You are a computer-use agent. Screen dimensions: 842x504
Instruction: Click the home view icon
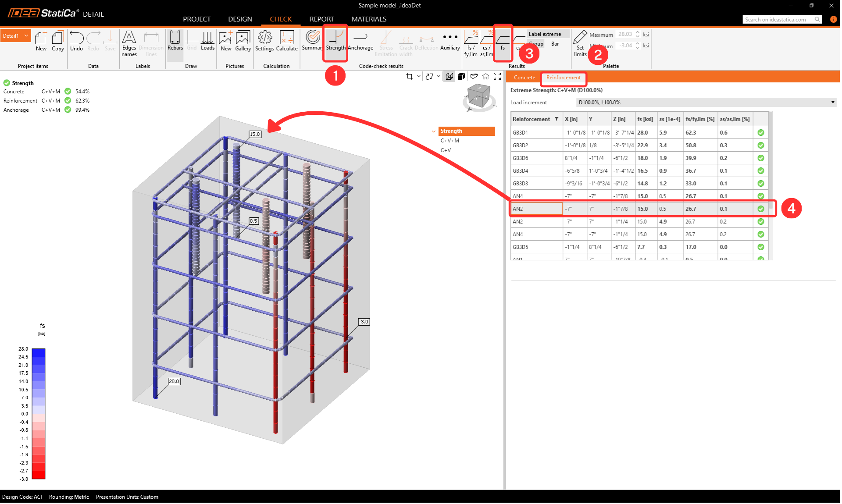[x=485, y=76]
